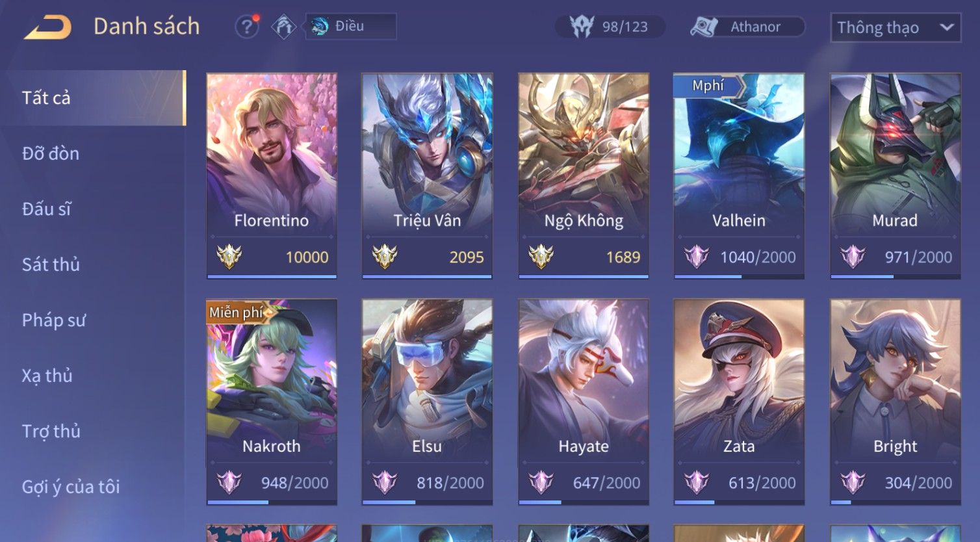Click the 98/123 hero count badge

pos(610,27)
